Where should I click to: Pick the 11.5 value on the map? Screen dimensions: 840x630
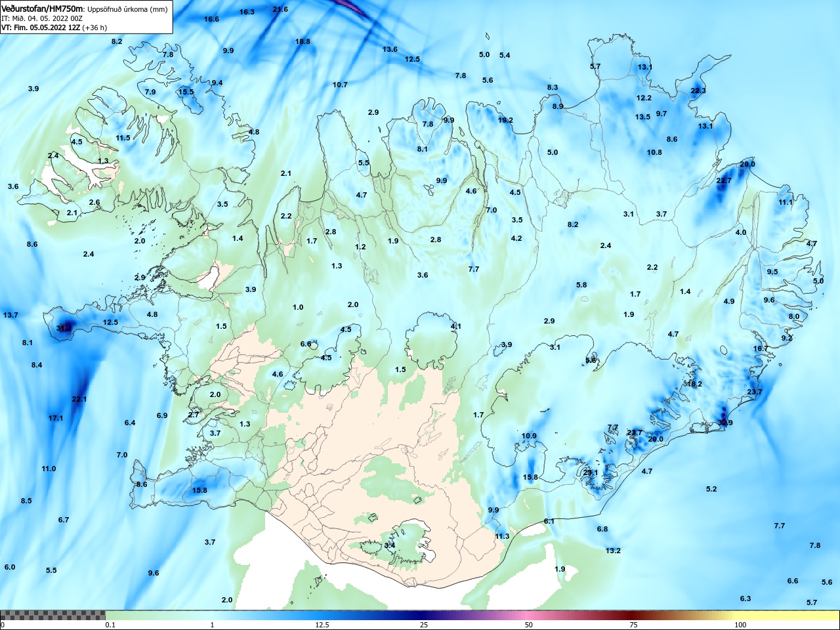click(x=123, y=138)
